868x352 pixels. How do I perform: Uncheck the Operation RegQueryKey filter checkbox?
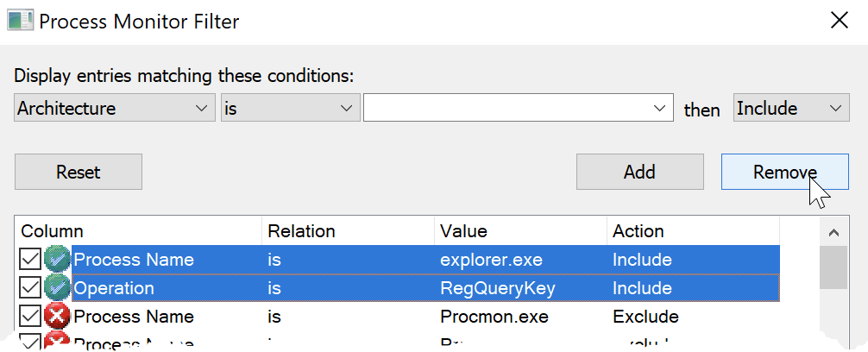coord(30,288)
